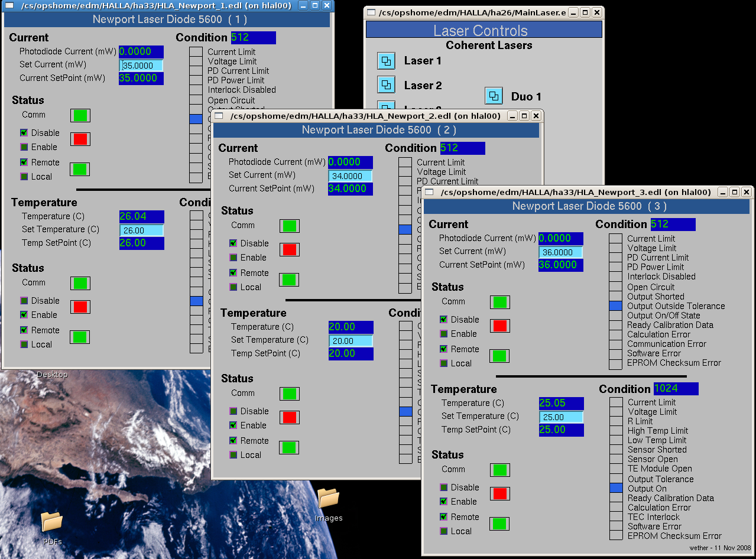
Task: Click Newport 3 Current SetPoint value 36.0000
Action: coord(561,265)
